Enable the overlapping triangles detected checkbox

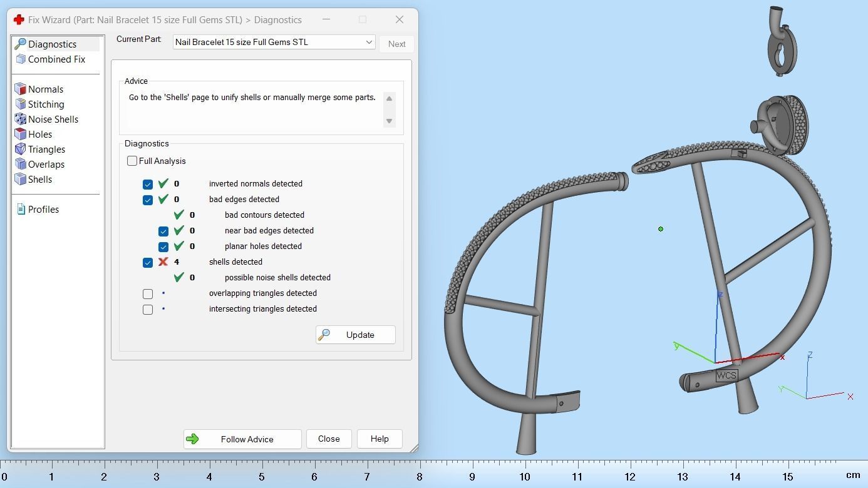coord(148,293)
